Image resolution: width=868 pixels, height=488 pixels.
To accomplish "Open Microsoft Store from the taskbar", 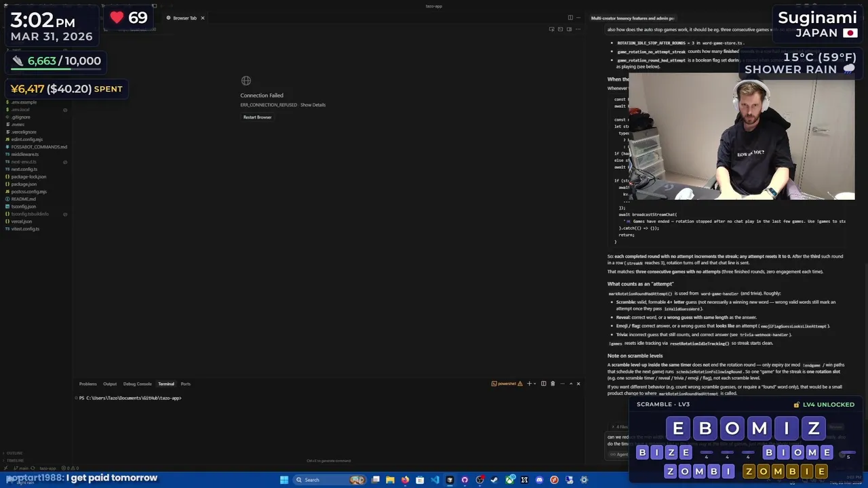I will pos(420,480).
